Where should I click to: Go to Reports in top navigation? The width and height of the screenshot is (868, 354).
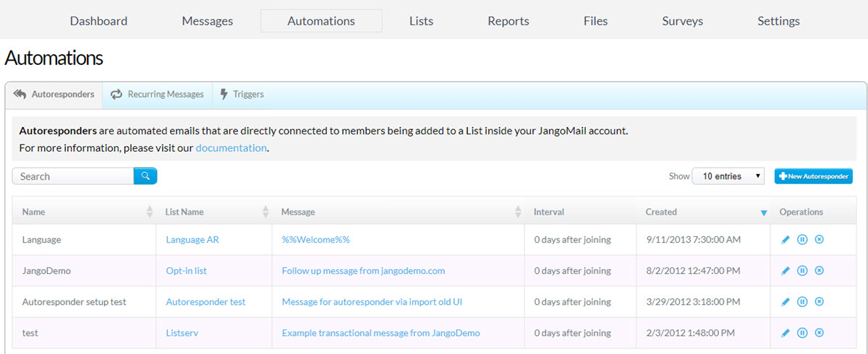tap(509, 21)
